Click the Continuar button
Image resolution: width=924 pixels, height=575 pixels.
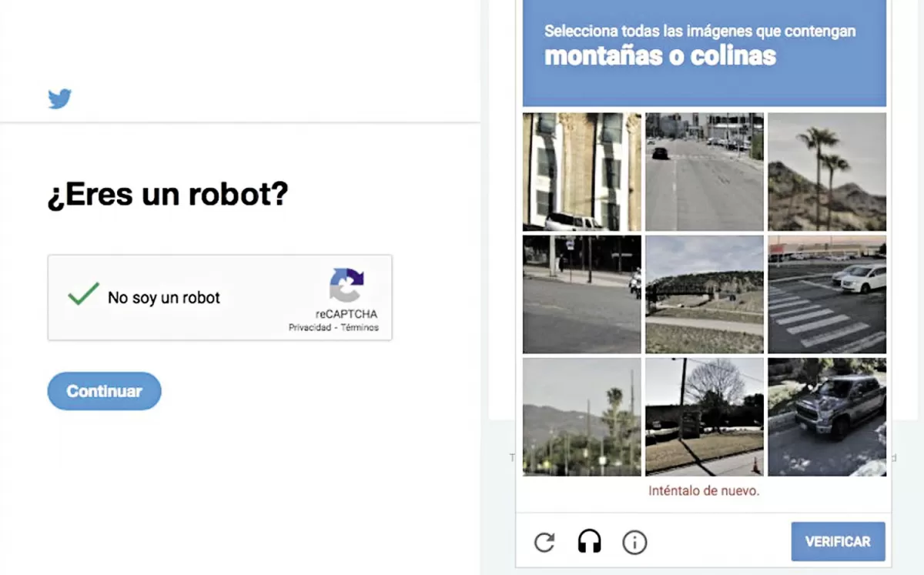point(104,391)
